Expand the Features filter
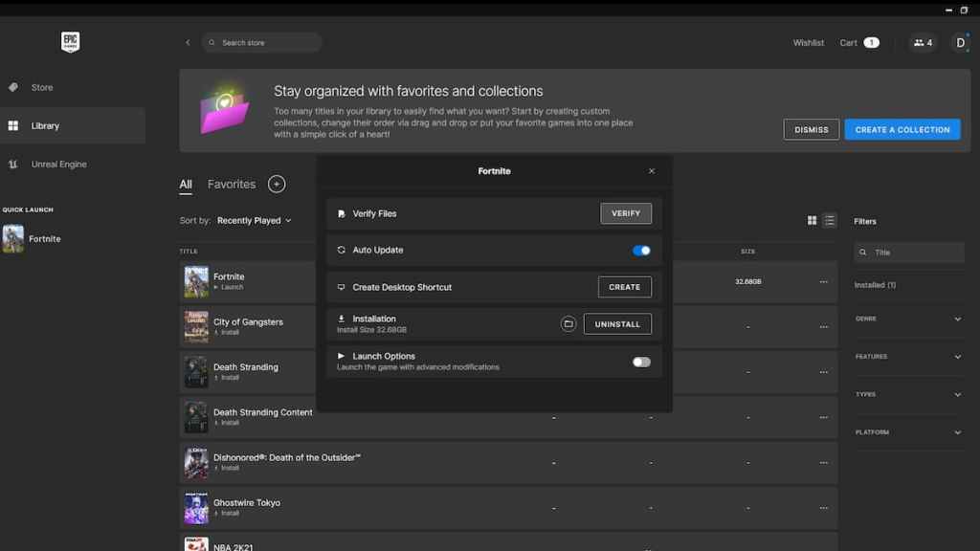Viewport: 980px width, 551px height. pyautogui.click(x=909, y=357)
